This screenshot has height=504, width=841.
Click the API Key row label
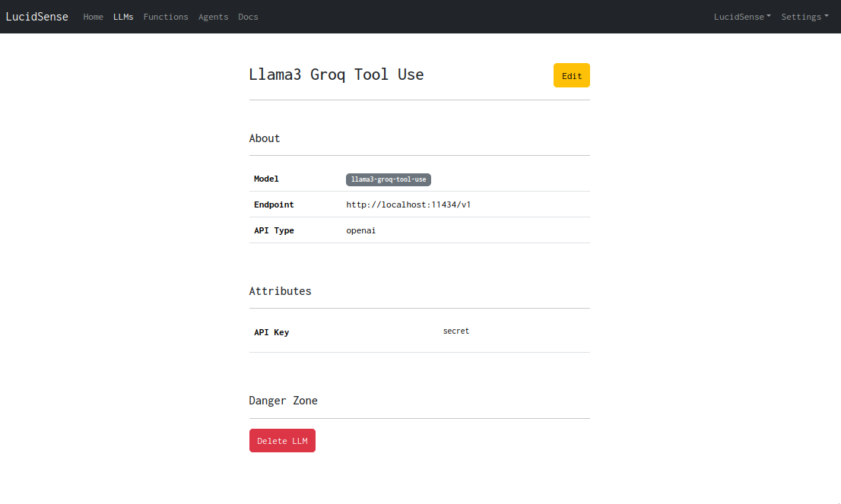coord(271,332)
